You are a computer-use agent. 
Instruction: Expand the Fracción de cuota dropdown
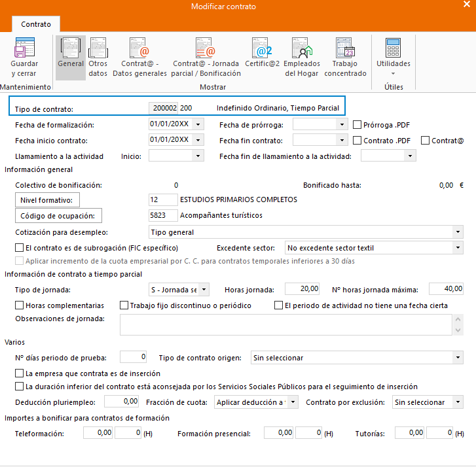(293, 402)
